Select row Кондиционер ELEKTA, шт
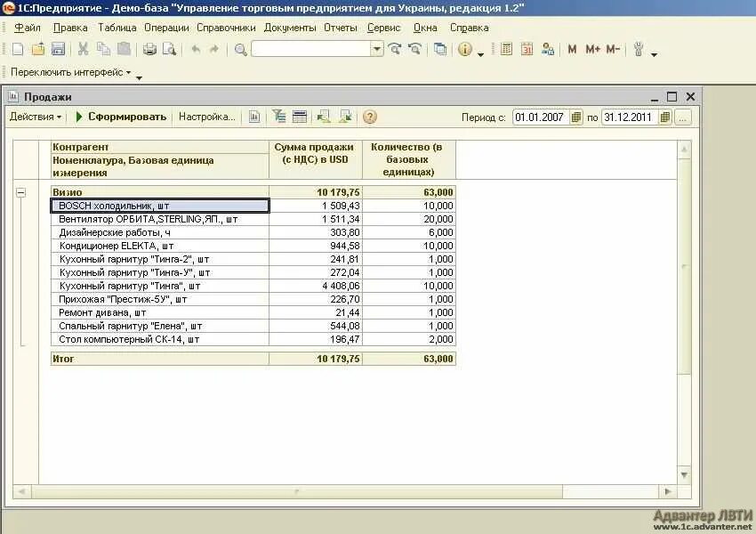The height and width of the screenshot is (534, 756). click(159, 246)
